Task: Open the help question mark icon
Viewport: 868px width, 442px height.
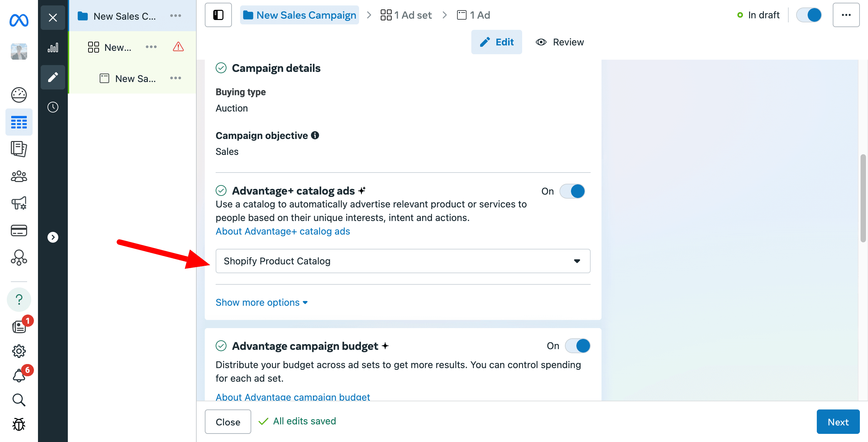Action: (x=19, y=299)
